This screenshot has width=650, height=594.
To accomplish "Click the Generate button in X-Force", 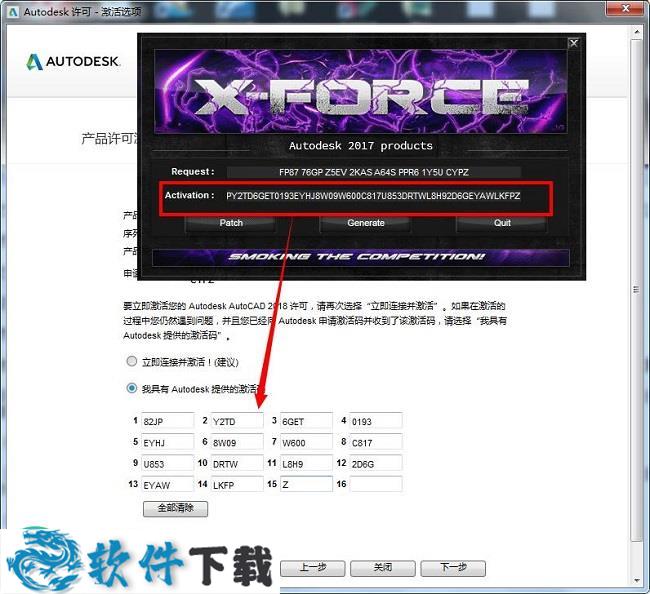I will 366,223.
